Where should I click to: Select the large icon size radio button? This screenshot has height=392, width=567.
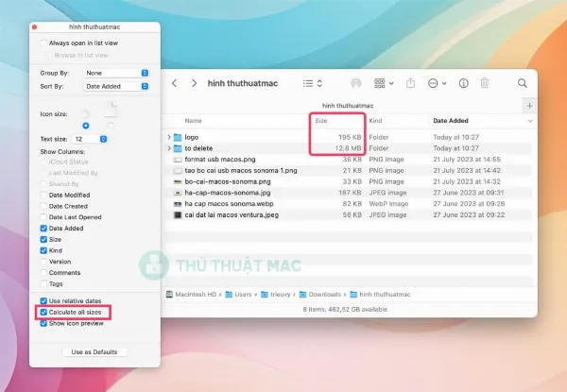(x=111, y=126)
